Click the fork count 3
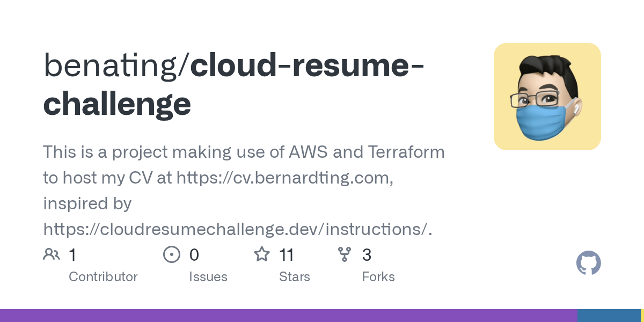This screenshot has height=322, width=644. [x=367, y=254]
